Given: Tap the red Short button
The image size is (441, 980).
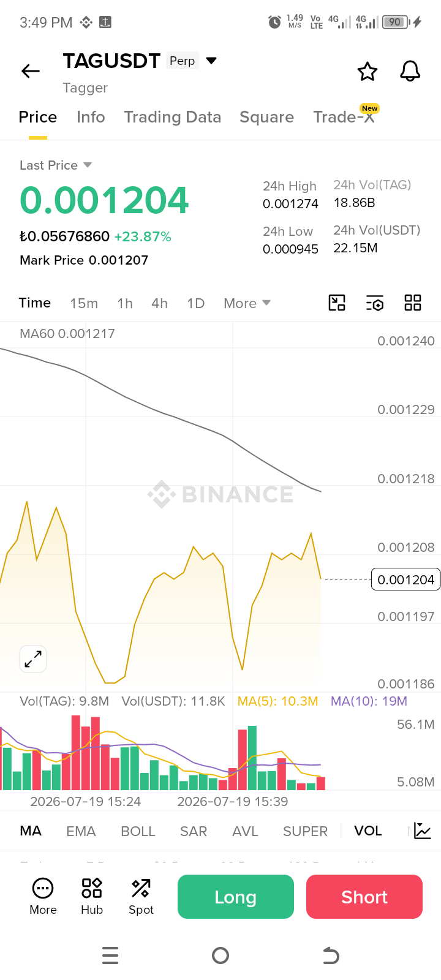Looking at the screenshot, I should [x=364, y=897].
